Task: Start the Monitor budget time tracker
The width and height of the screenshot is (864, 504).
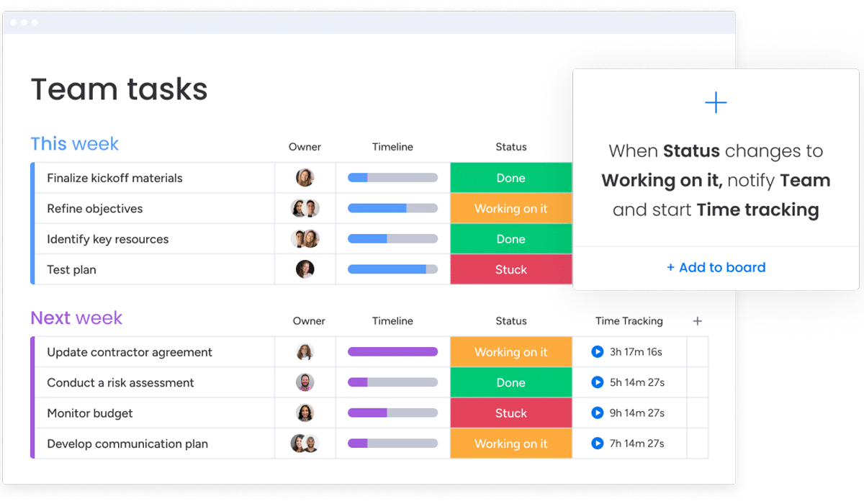Action: click(597, 413)
